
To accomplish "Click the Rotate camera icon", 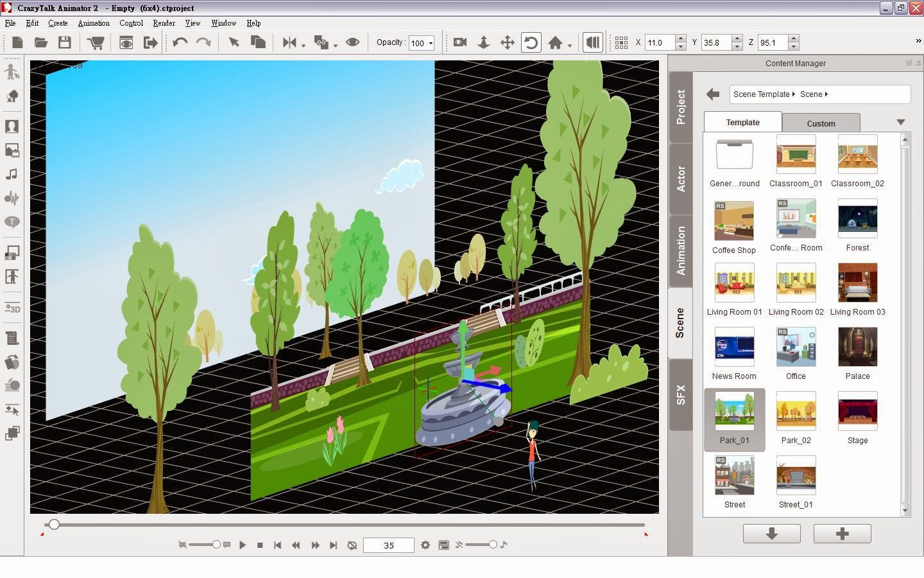I will pos(531,42).
